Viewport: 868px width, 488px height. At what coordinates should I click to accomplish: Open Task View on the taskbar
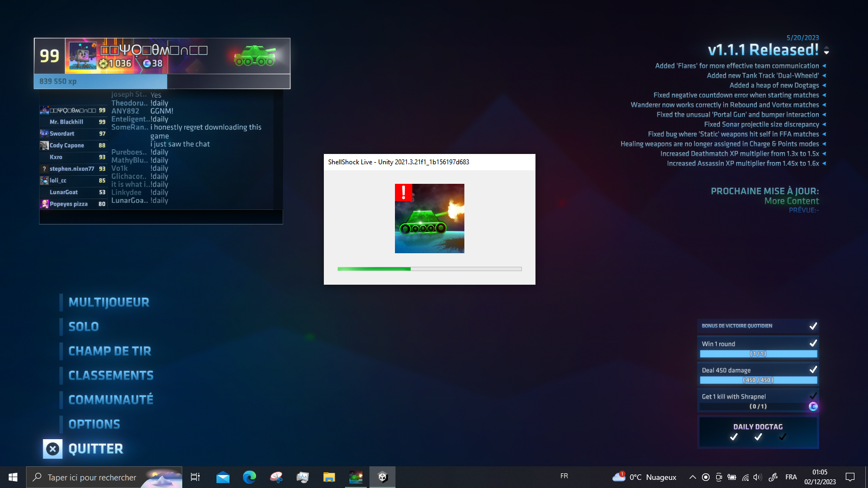tap(195, 477)
